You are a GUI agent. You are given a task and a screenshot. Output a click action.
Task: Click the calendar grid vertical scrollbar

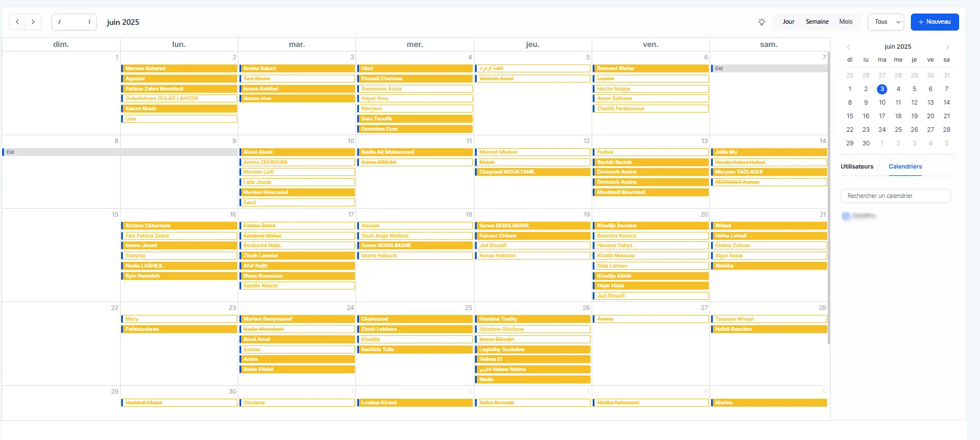click(x=829, y=198)
